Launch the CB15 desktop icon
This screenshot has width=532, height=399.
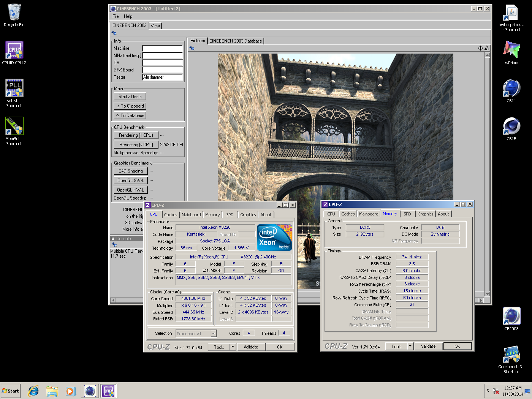tap(511, 129)
